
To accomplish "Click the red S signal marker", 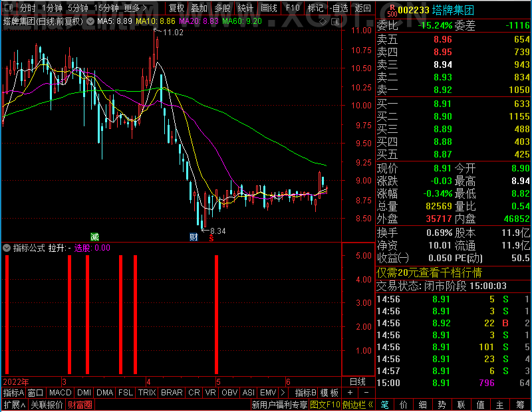I will tap(211, 239).
